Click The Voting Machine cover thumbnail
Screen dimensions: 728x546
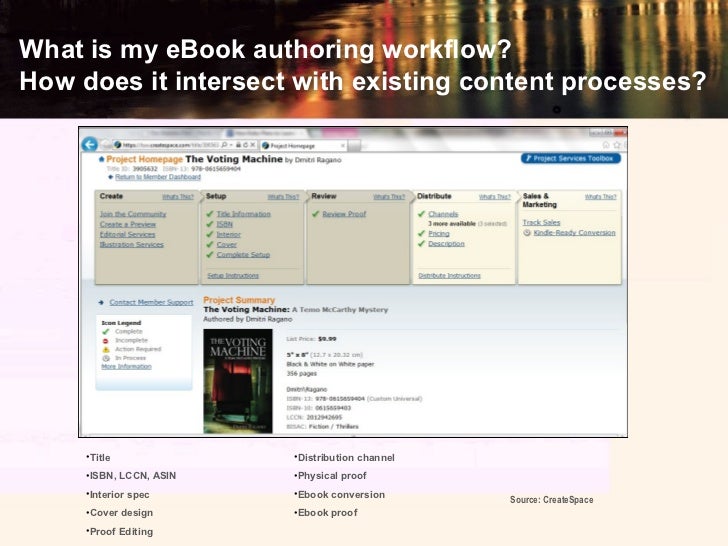[238, 381]
